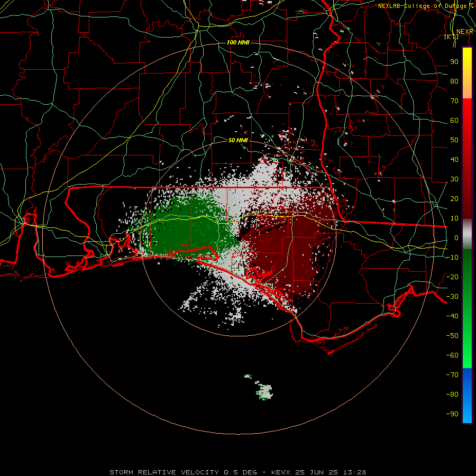Click the 60 value on velocity scale
Image resolution: width=476 pixels, height=476 pixels.
click(454, 121)
